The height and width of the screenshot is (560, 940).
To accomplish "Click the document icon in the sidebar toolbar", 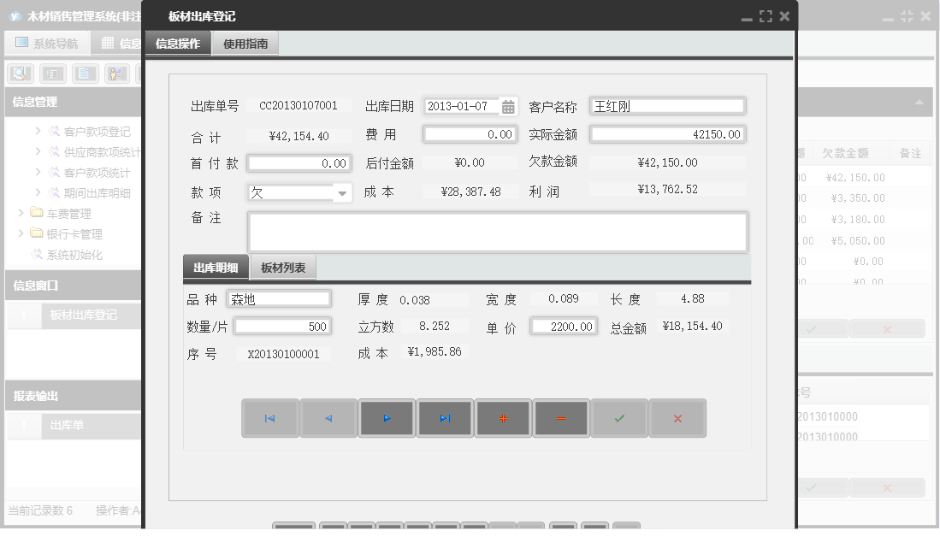I will [85, 73].
